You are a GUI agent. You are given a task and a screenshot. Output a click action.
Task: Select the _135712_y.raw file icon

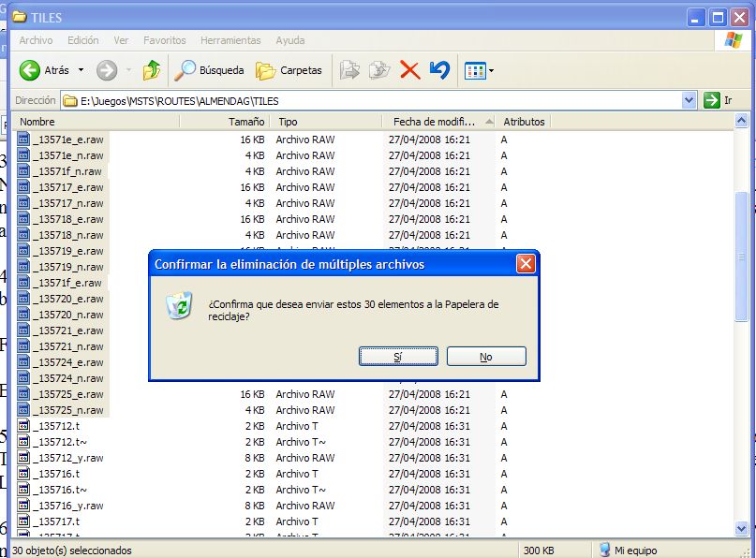coord(23,458)
